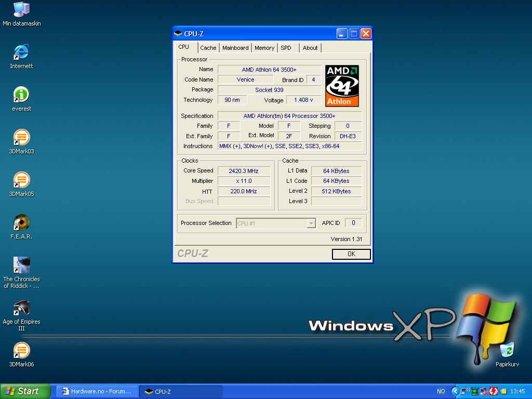Click the Package value Socket 939
This screenshot has height=399, width=532.
pos(269,90)
